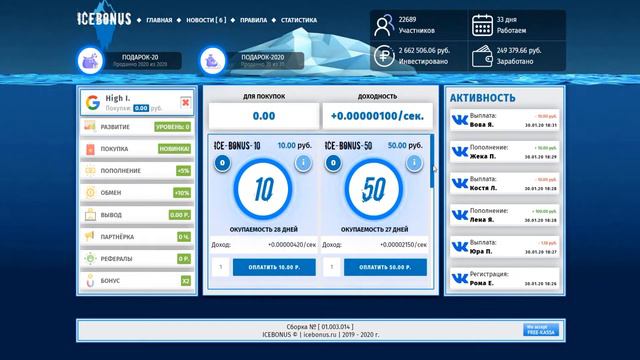Click the ruble invested icon
Image resolution: width=640 pixels, height=360 pixels.
(384, 56)
